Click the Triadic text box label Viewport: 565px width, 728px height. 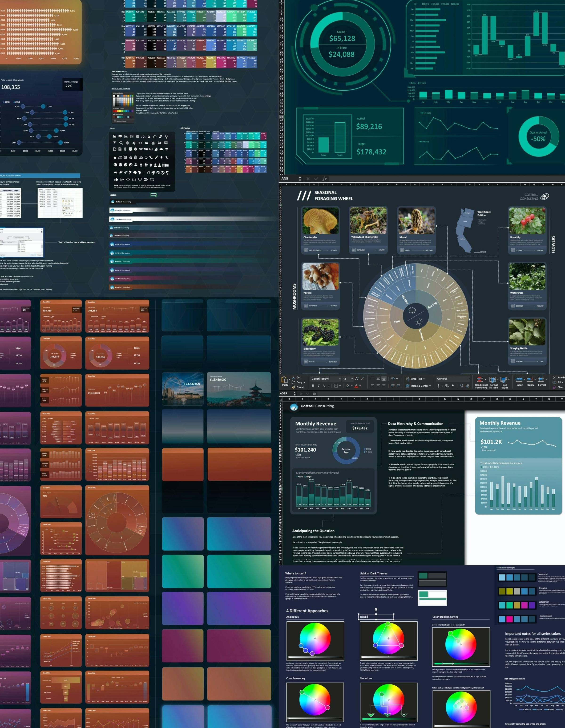pos(363,617)
